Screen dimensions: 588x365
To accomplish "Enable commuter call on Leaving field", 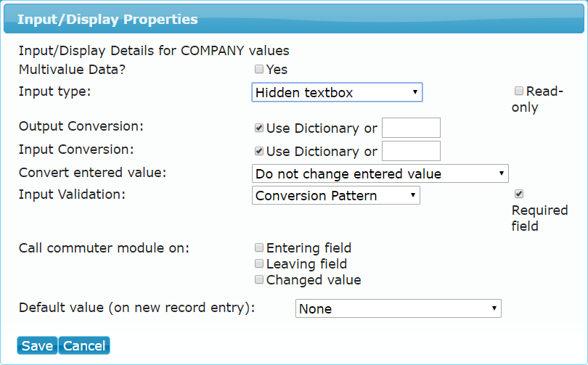I will coord(258,263).
